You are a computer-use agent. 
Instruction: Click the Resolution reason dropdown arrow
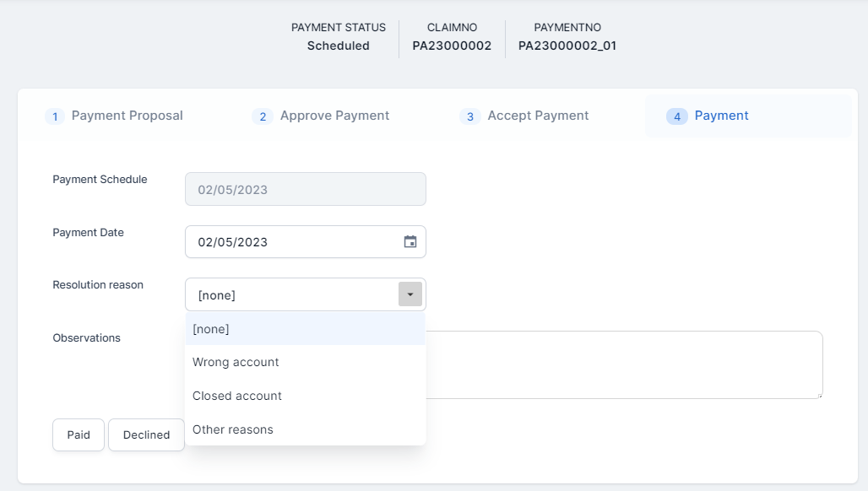pyautogui.click(x=410, y=294)
